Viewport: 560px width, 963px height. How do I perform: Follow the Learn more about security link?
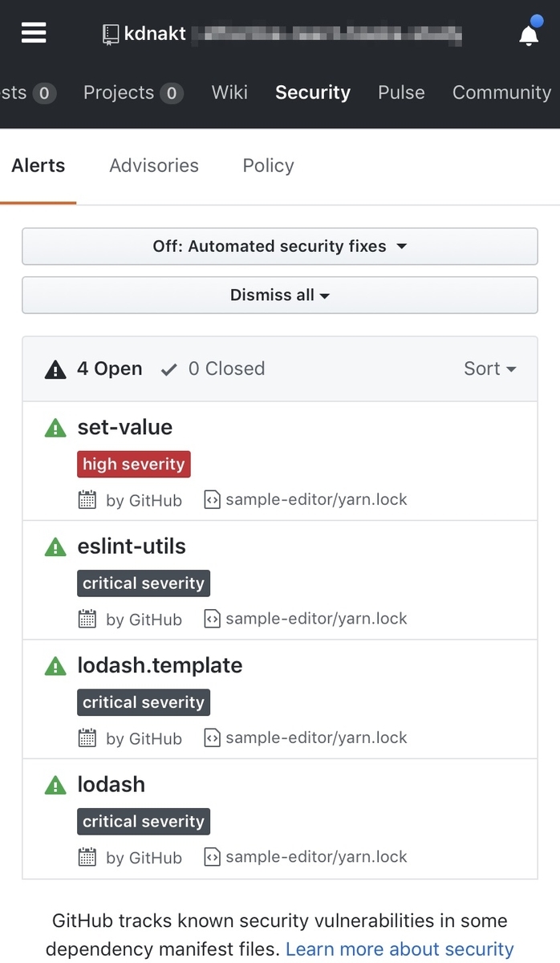point(400,949)
